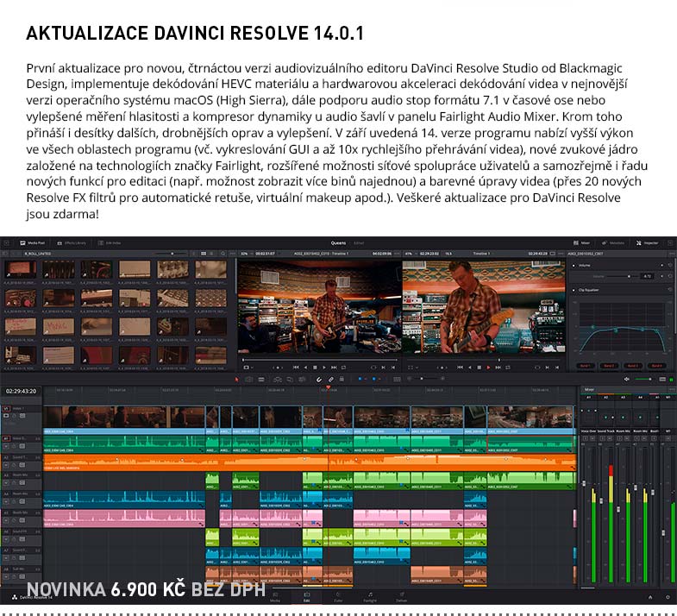Select the arrow selection tool in the timeline toolbar
Image resolution: width=677 pixels, height=616 pixels.
(236, 380)
